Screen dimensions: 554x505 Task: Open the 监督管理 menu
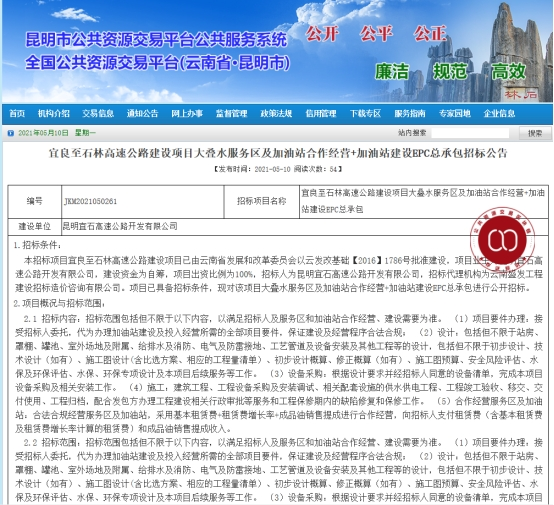(x=231, y=113)
